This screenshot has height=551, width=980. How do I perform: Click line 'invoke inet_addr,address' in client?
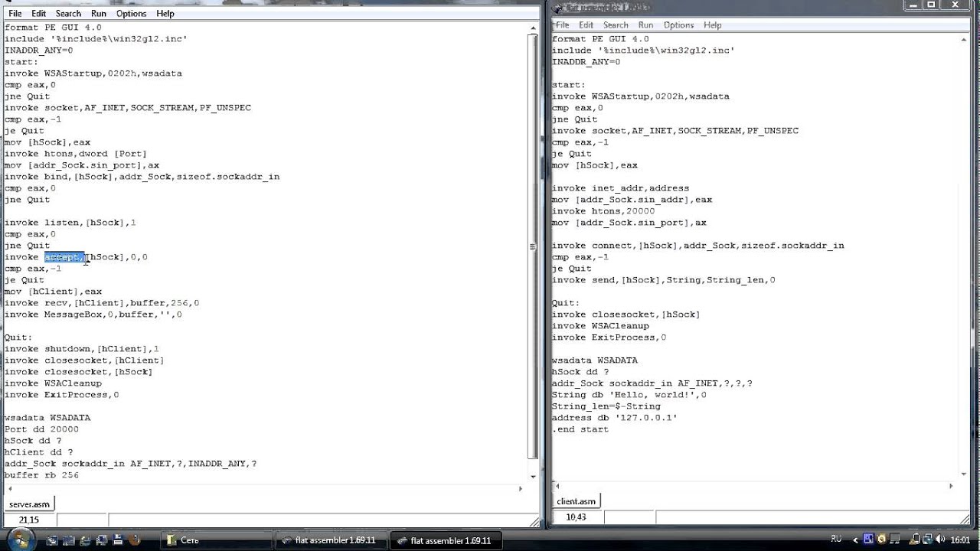click(x=620, y=188)
